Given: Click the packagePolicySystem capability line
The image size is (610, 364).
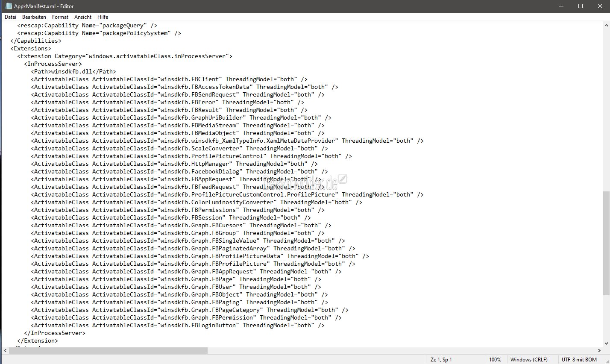Looking at the screenshot, I should (x=99, y=33).
